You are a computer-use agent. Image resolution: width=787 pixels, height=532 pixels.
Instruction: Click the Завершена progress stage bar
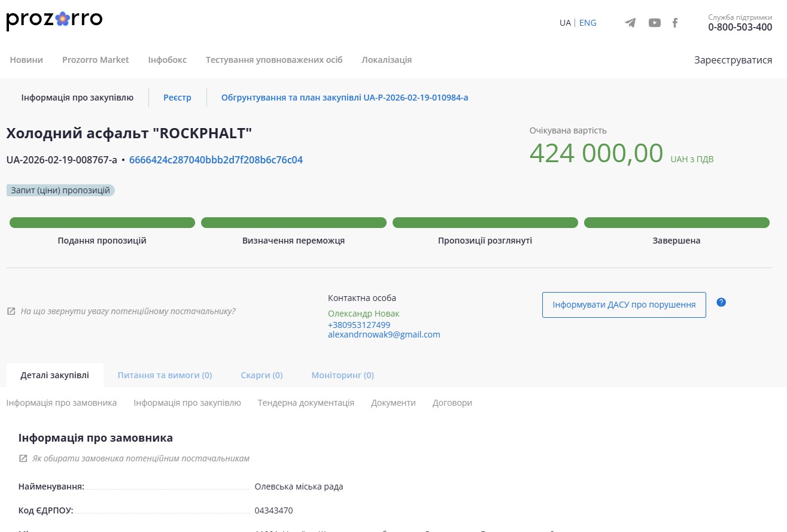[676, 223]
